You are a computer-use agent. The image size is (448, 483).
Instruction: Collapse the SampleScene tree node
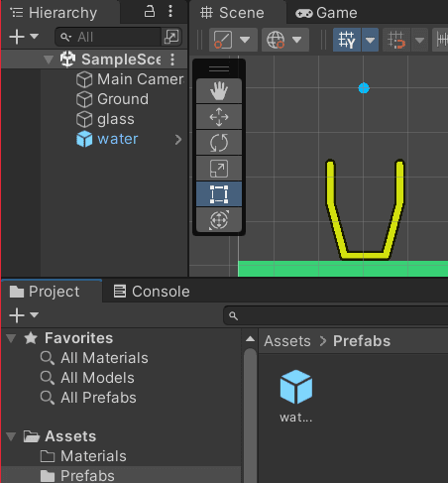click(x=49, y=60)
